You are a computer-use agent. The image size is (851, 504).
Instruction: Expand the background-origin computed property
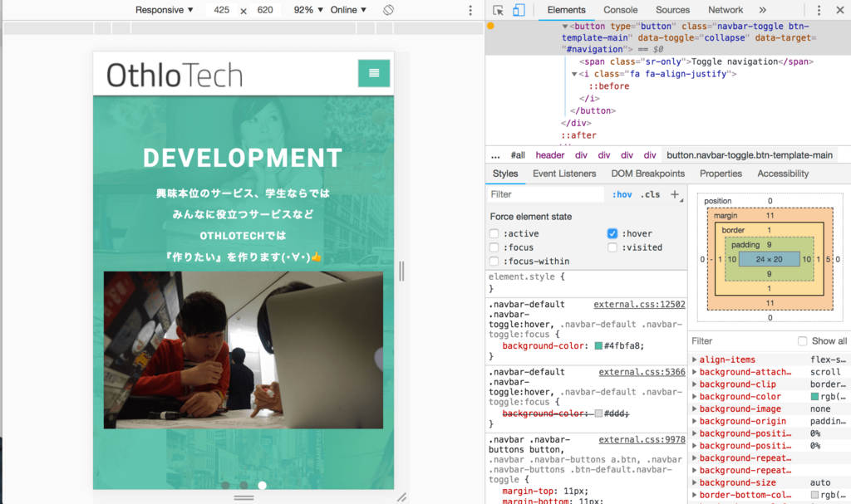[694, 421]
